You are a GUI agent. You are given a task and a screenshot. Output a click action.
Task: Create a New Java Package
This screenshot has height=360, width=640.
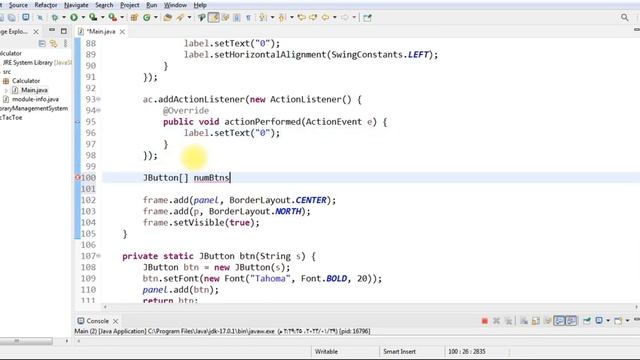[134, 18]
